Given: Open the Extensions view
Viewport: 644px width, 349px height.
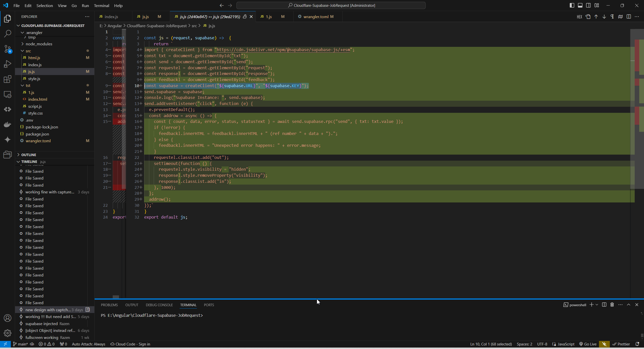Looking at the screenshot, I should coord(8,79).
